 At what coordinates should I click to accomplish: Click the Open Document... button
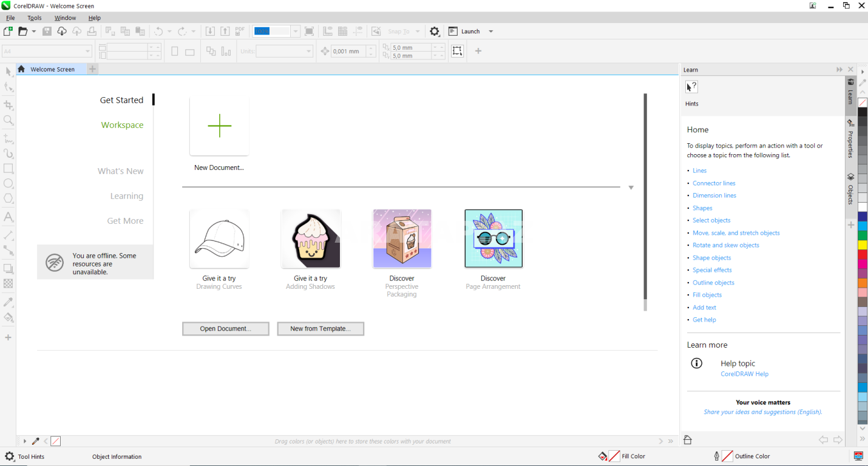[x=225, y=328]
